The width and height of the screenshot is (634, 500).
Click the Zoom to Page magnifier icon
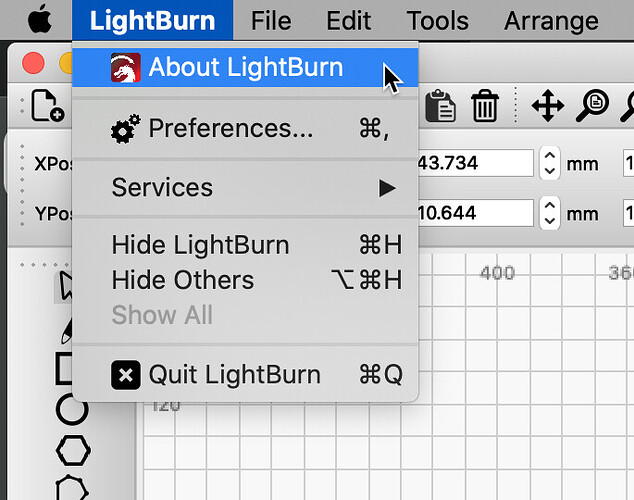pos(595,105)
